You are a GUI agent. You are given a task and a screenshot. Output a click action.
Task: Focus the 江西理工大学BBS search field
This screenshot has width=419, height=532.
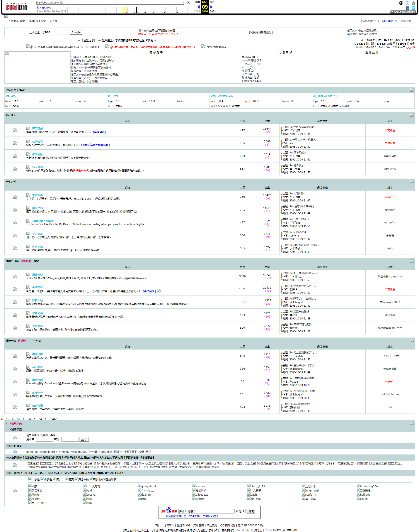[49, 32]
